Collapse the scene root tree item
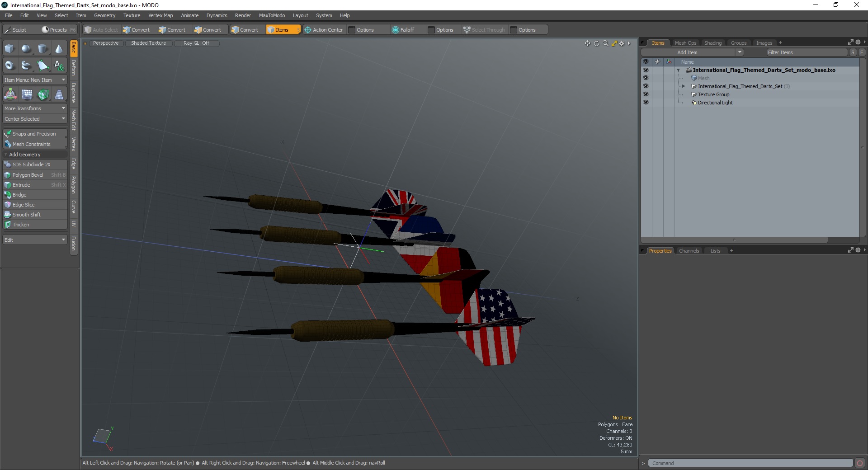This screenshot has width=868, height=470. 678,70
